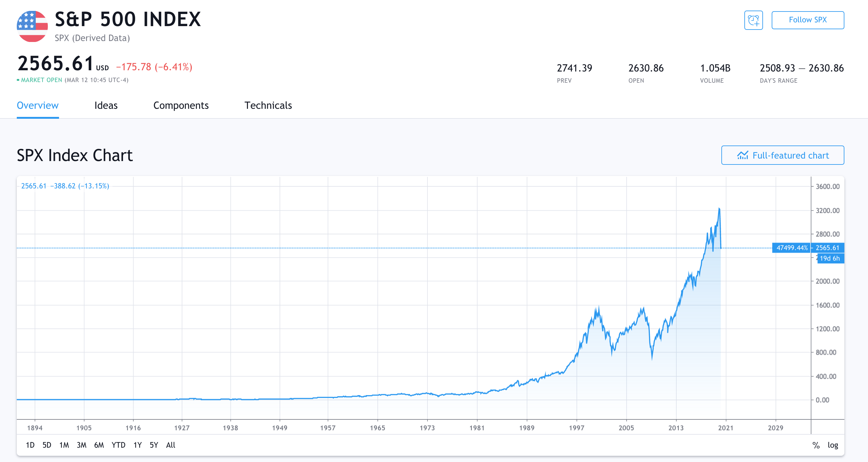Click the 3200.00 price axis label

[x=827, y=210]
